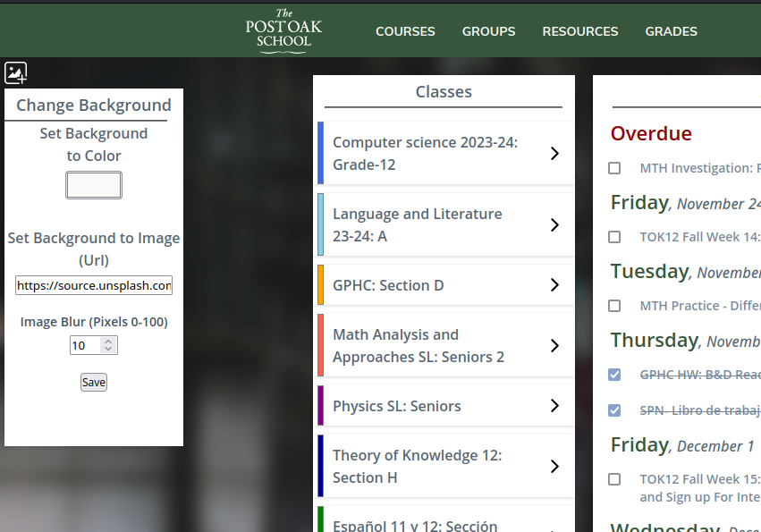Click The Post Oak School logo
761x532 pixels.
coord(283,30)
